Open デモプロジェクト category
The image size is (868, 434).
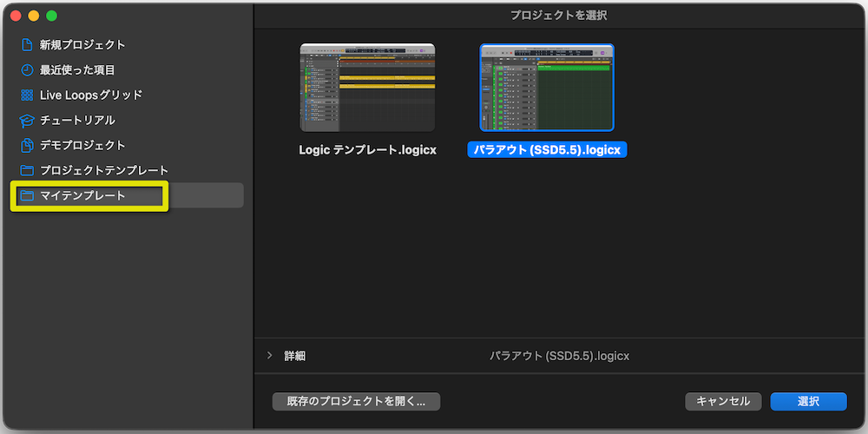coord(82,146)
